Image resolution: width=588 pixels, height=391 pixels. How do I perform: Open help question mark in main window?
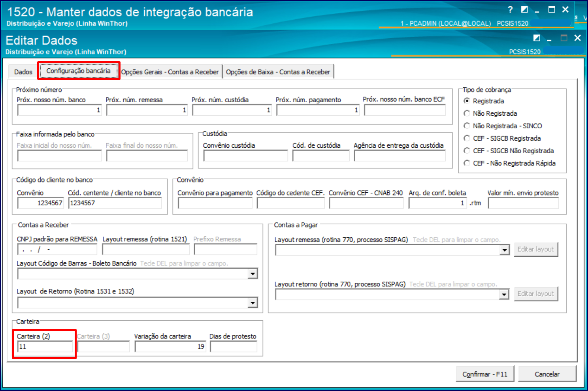point(510,9)
